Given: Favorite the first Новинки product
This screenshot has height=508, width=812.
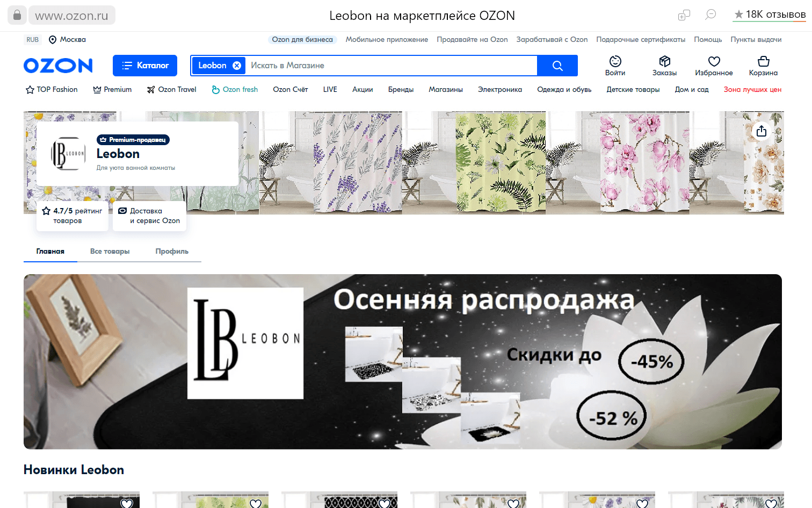Looking at the screenshot, I should point(127,503).
